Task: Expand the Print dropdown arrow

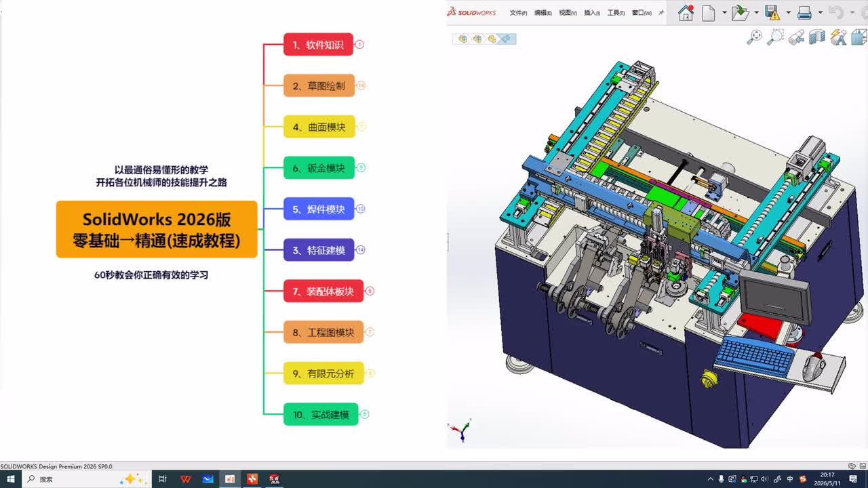Action: click(x=820, y=13)
